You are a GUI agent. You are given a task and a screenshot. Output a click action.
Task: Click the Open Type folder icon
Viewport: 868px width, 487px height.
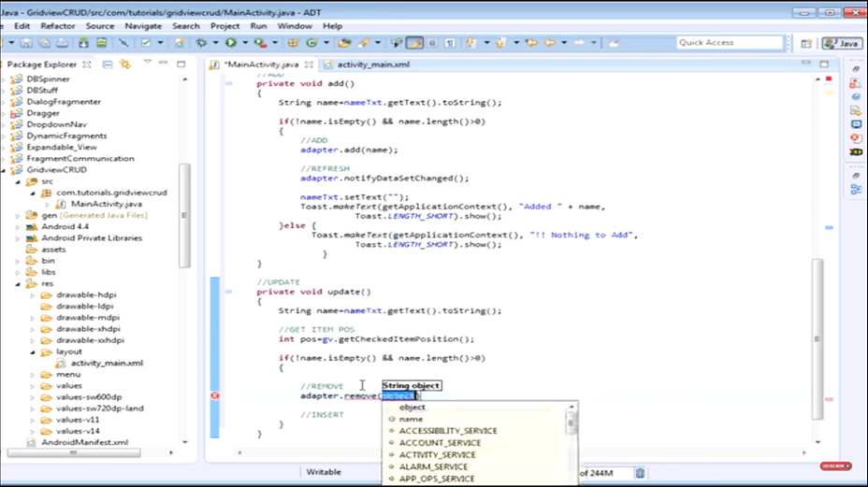tap(344, 43)
